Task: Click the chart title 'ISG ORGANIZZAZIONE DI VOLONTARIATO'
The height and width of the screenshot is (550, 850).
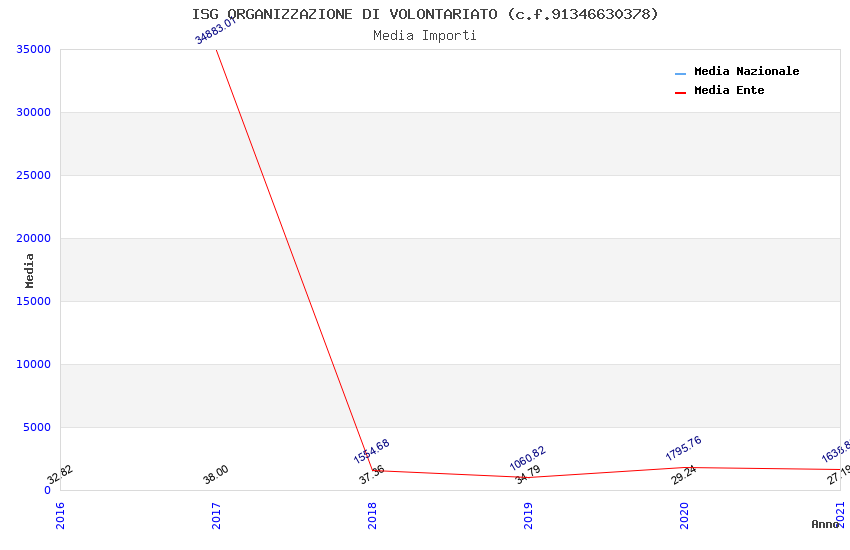Action: (344, 14)
